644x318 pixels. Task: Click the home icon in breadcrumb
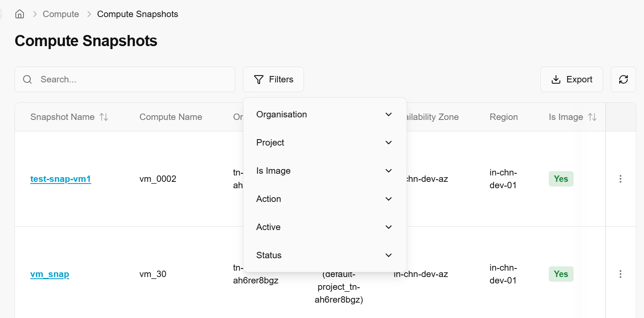[19, 14]
